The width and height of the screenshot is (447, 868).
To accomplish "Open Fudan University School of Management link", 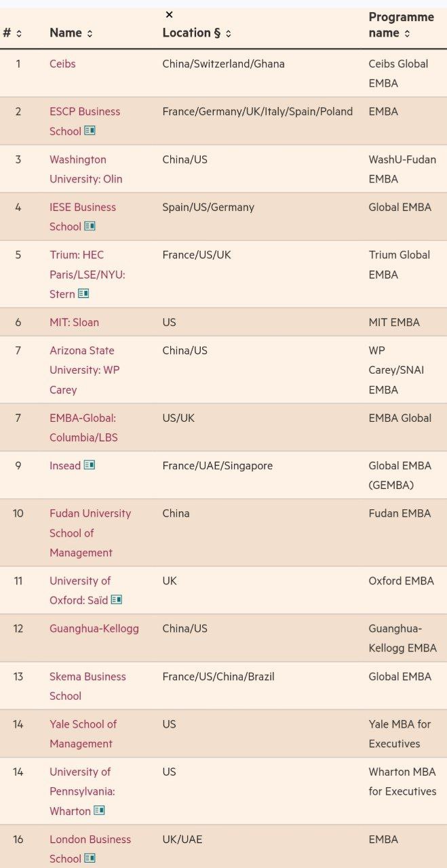I will (90, 532).
